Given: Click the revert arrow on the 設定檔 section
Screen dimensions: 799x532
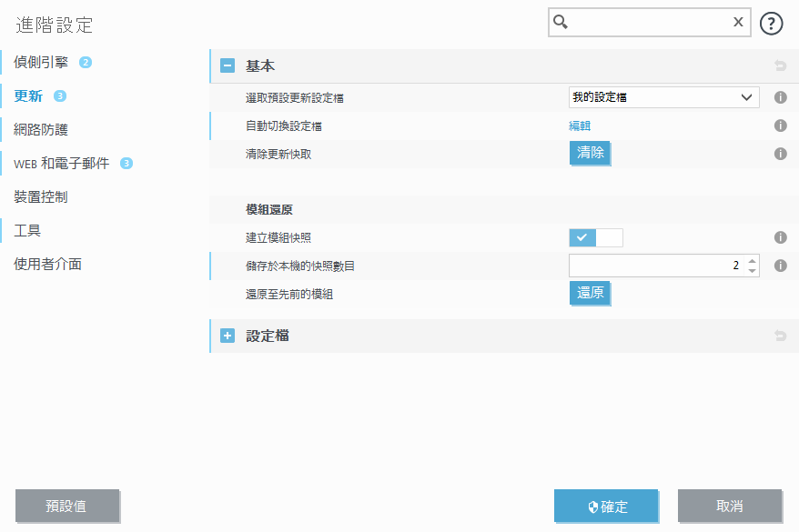Looking at the screenshot, I should pos(780,336).
